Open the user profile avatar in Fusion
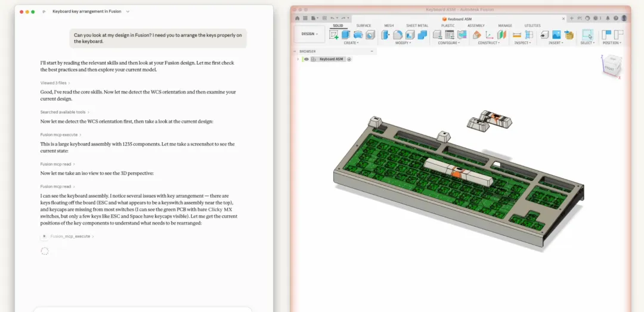Viewport: 644px width, 312px height. pyautogui.click(x=624, y=18)
